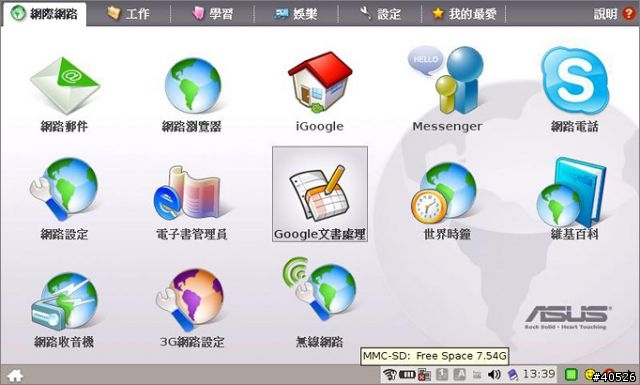This screenshot has width=640, height=385.
Task: Switch to the 我的最愛 Favorites tab
Action: point(464,14)
